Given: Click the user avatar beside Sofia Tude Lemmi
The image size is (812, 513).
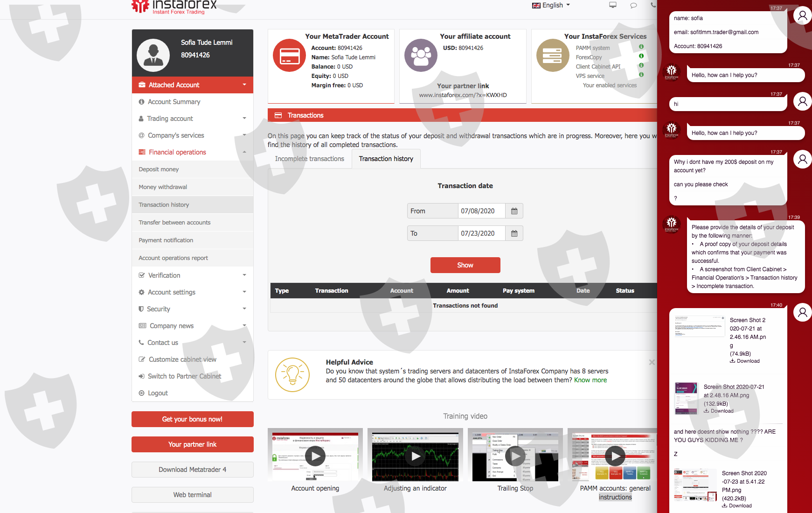Looking at the screenshot, I should 153,55.
